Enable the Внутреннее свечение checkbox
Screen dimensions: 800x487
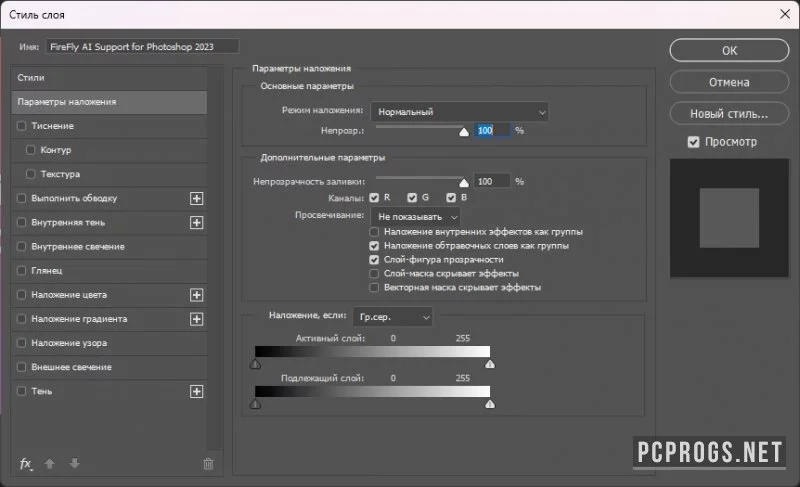[x=21, y=246]
